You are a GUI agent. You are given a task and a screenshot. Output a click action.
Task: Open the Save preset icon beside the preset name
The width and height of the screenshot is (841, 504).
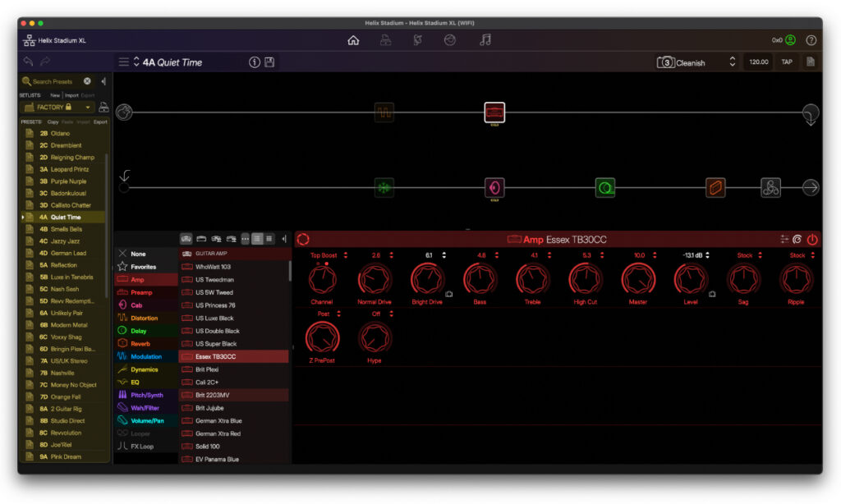[272, 62]
